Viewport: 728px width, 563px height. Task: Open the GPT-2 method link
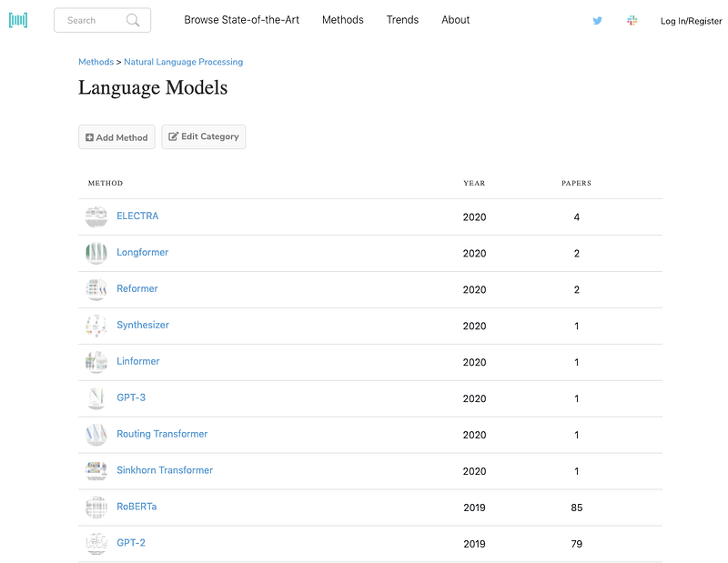[x=131, y=543]
